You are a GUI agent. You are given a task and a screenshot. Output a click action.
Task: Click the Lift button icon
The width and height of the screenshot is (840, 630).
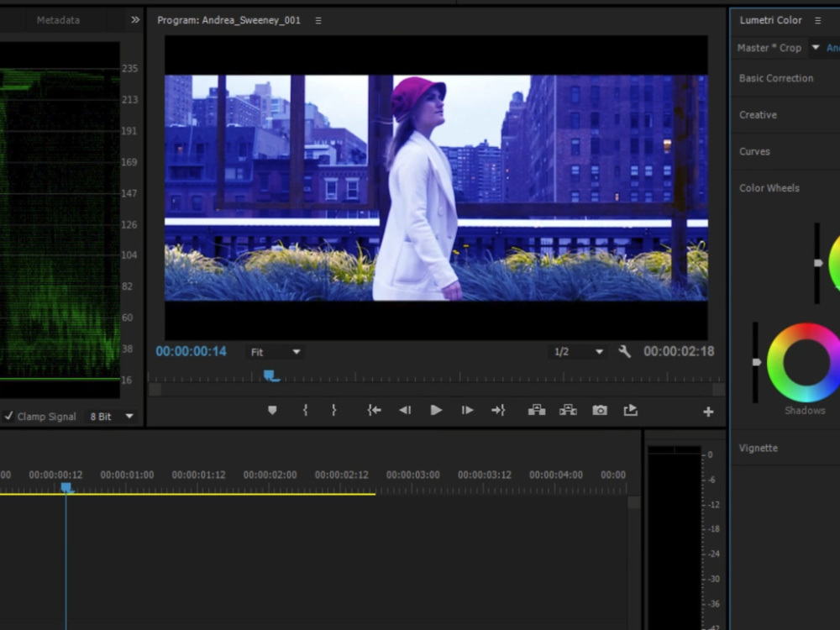[536, 411]
